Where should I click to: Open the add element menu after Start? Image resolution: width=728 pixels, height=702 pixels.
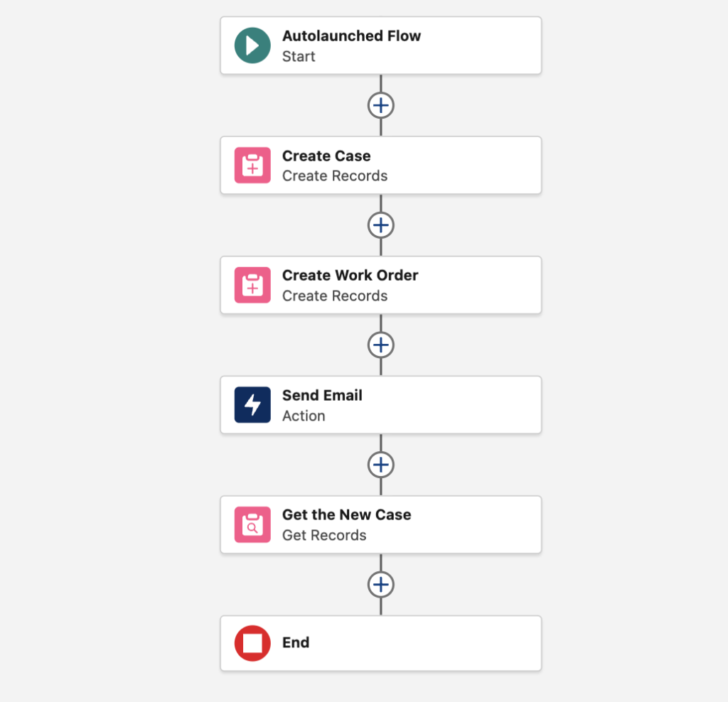(381, 105)
